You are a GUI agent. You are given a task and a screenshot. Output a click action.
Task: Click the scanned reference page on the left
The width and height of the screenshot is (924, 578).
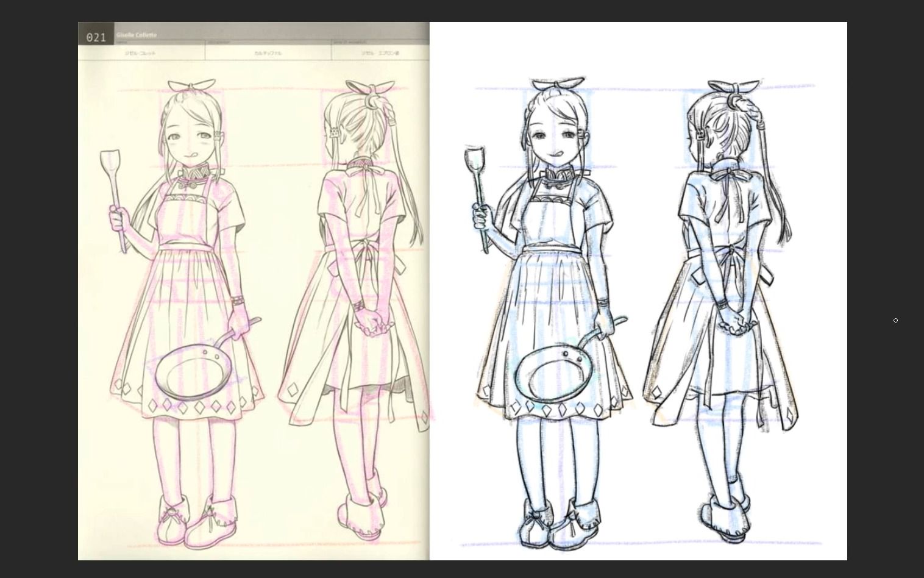pyautogui.click(x=254, y=291)
